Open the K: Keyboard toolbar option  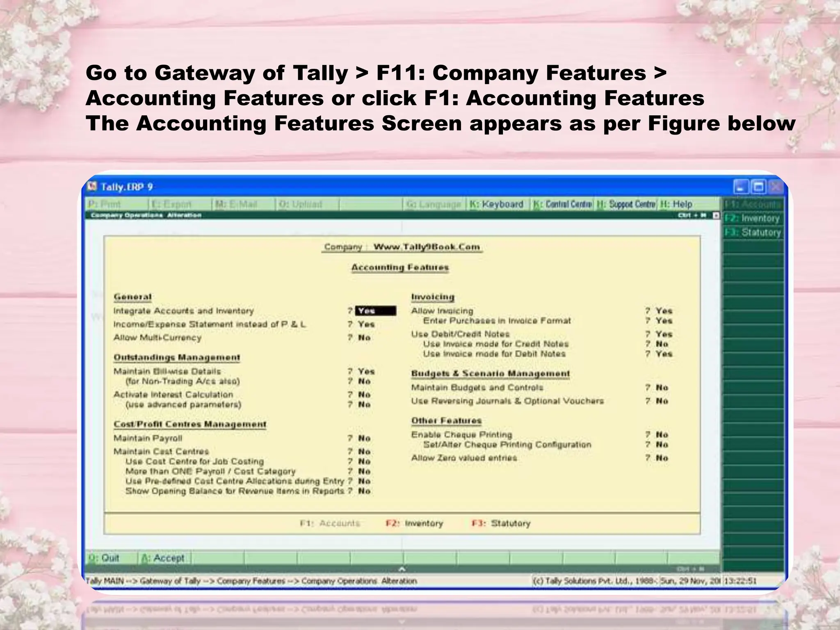click(498, 204)
